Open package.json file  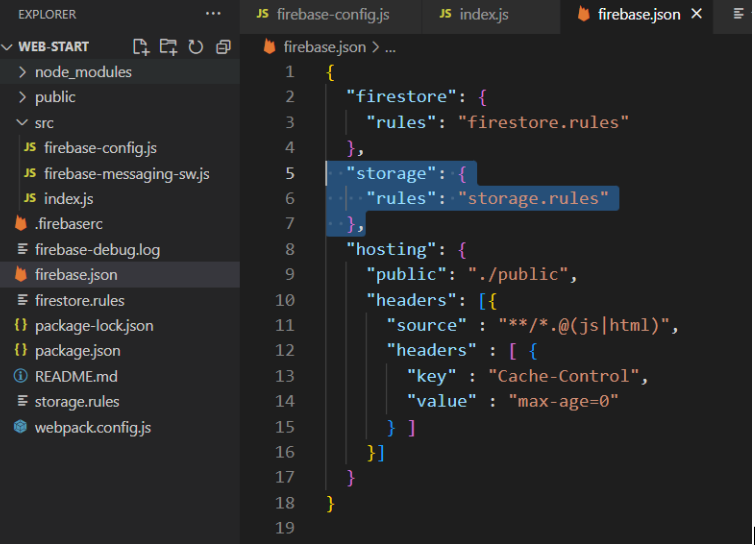pos(120,350)
